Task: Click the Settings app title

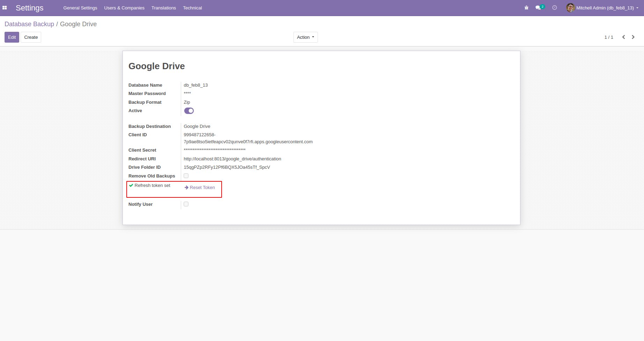Action: (x=30, y=8)
